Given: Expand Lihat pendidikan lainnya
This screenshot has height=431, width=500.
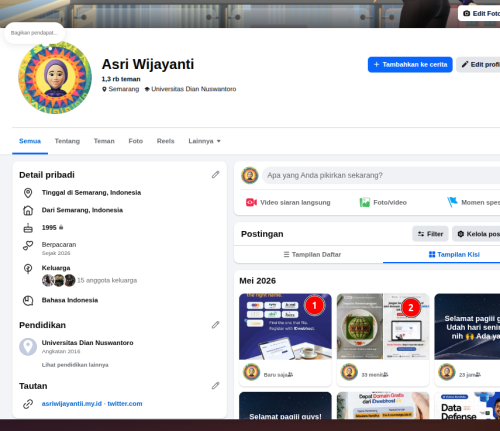Looking at the screenshot, I should point(75,365).
